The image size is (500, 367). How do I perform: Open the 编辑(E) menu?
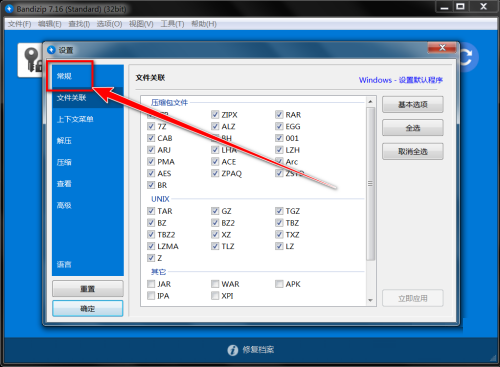pyautogui.click(x=50, y=24)
